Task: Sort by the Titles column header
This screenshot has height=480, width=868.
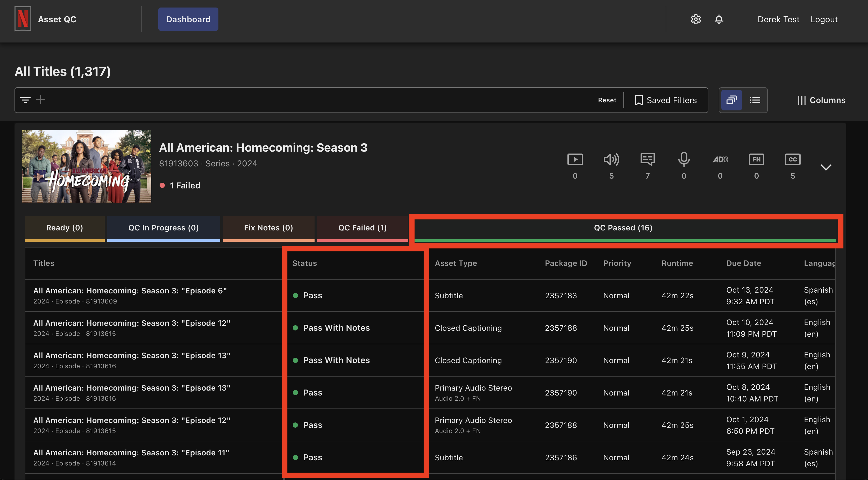Action: point(44,263)
